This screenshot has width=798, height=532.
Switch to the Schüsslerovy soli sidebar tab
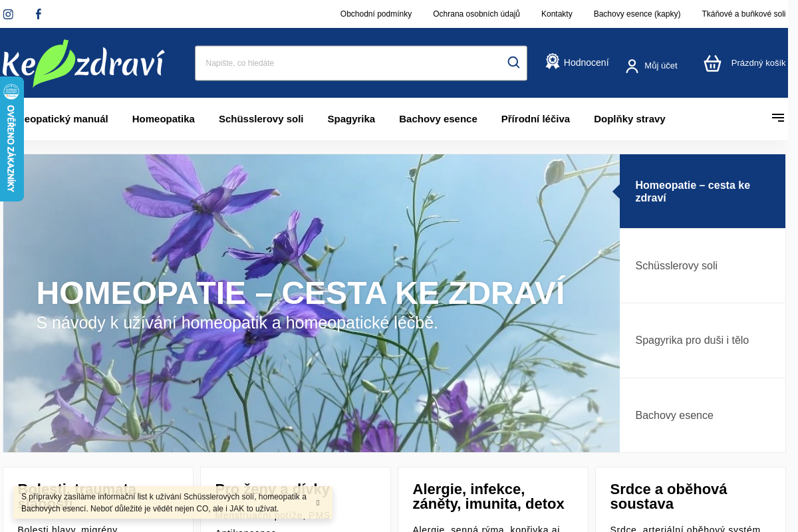coord(676,265)
